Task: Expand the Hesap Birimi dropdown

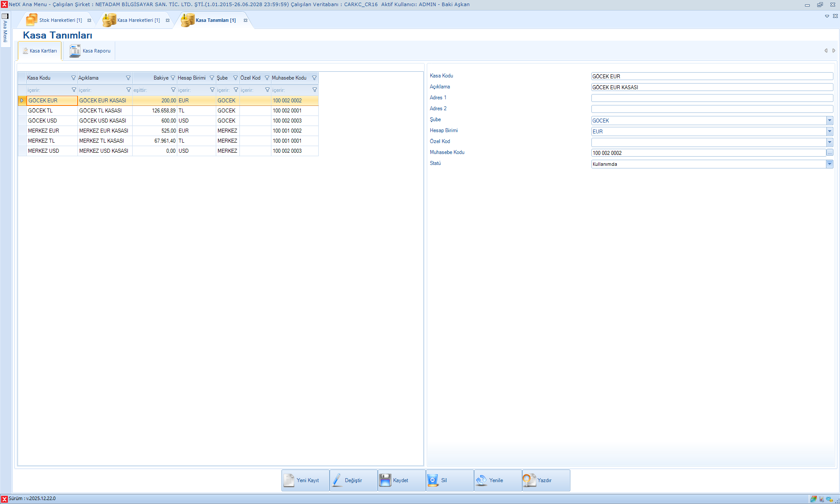Action: tap(829, 131)
